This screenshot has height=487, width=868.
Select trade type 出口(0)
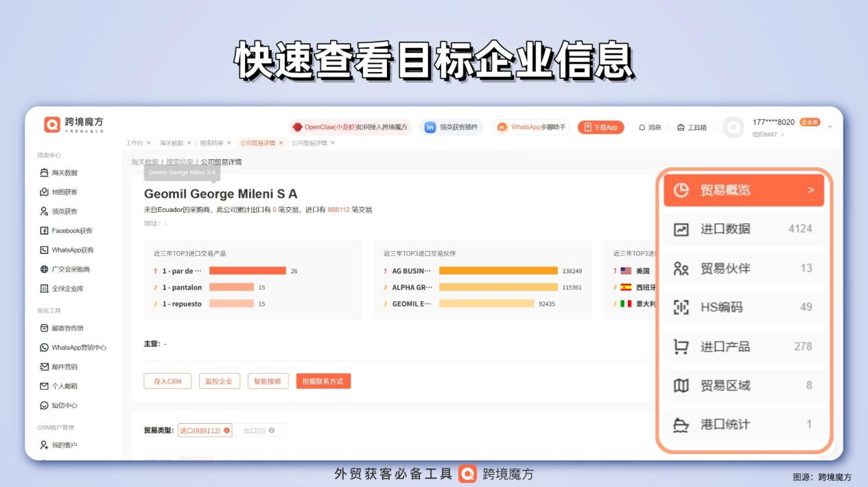259,430
